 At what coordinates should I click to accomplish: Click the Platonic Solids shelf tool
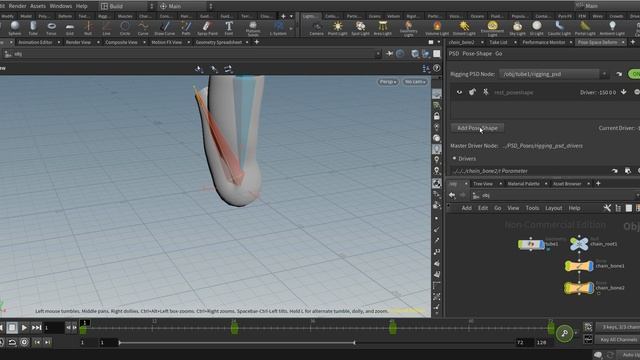click(x=253, y=29)
